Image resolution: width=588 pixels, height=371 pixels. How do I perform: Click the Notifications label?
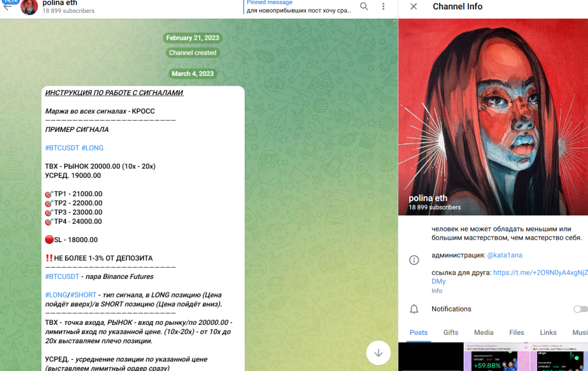tap(451, 309)
